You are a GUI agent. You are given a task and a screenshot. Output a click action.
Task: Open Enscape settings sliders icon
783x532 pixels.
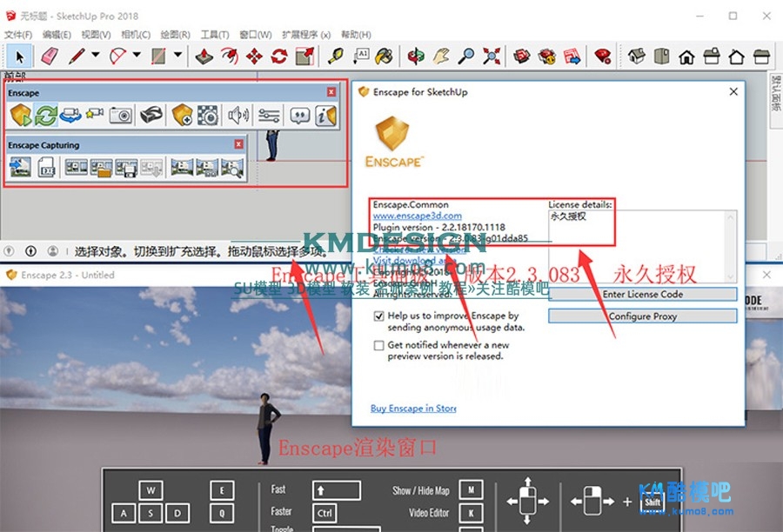point(269,115)
